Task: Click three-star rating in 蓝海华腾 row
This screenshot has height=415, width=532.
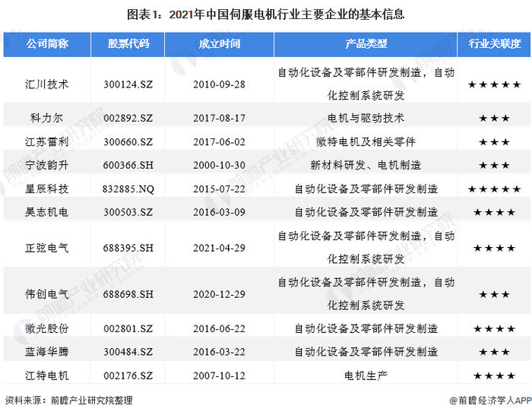Action: [x=494, y=352]
